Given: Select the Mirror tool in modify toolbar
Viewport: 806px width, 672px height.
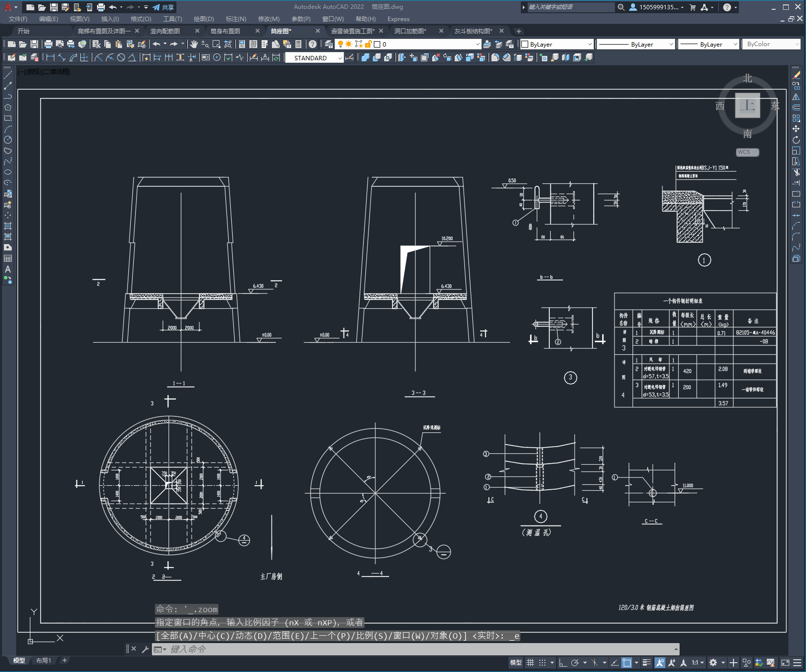Looking at the screenshot, I should [796, 97].
